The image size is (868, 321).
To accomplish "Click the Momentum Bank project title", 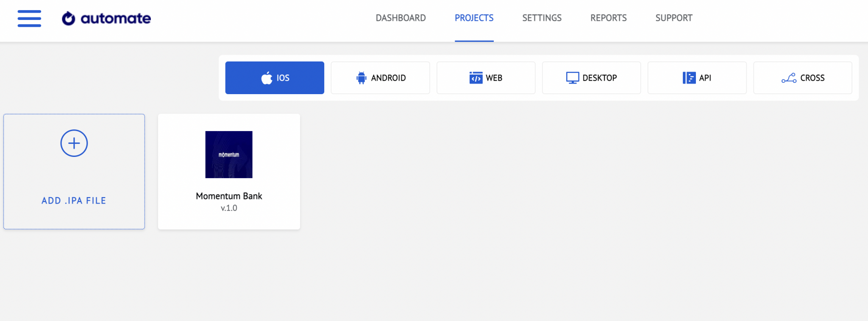I will pos(229,196).
